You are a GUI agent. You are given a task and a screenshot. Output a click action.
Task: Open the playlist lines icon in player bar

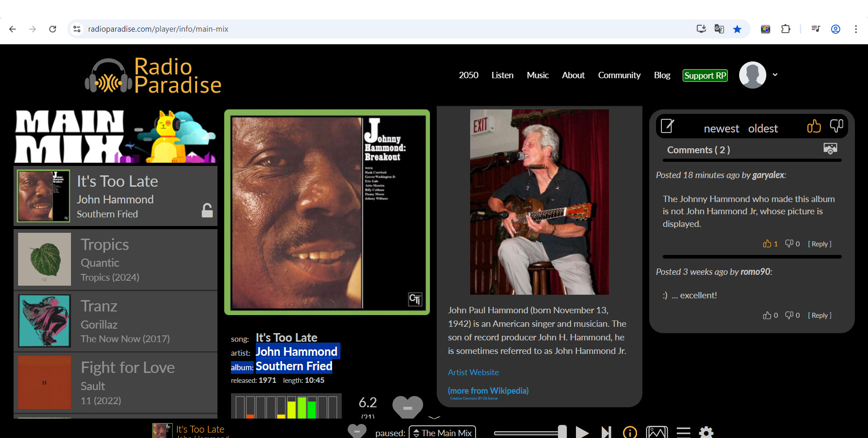[x=683, y=433]
